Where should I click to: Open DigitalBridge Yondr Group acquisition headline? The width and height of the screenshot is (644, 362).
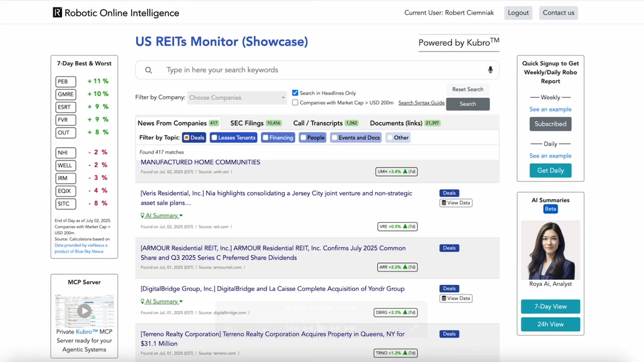click(273, 288)
